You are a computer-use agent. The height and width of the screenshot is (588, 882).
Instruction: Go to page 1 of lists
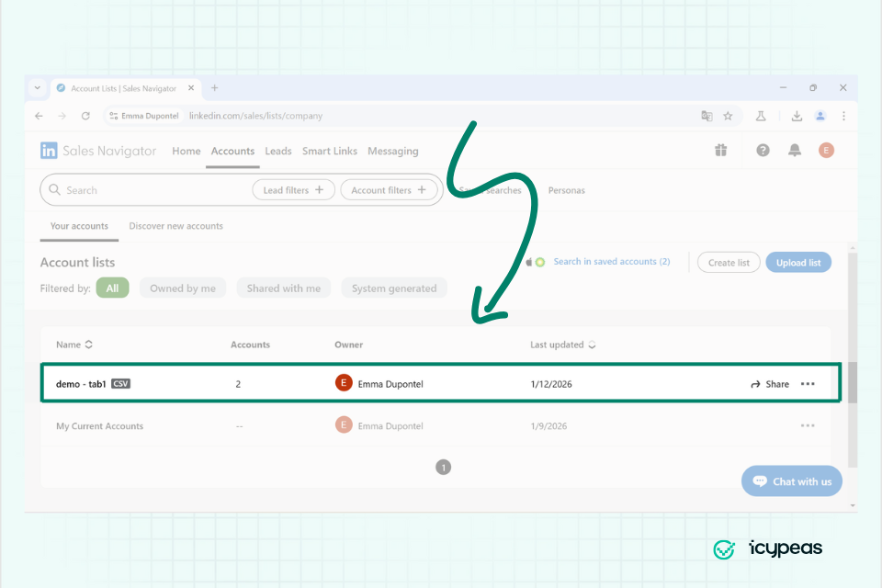point(443,467)
